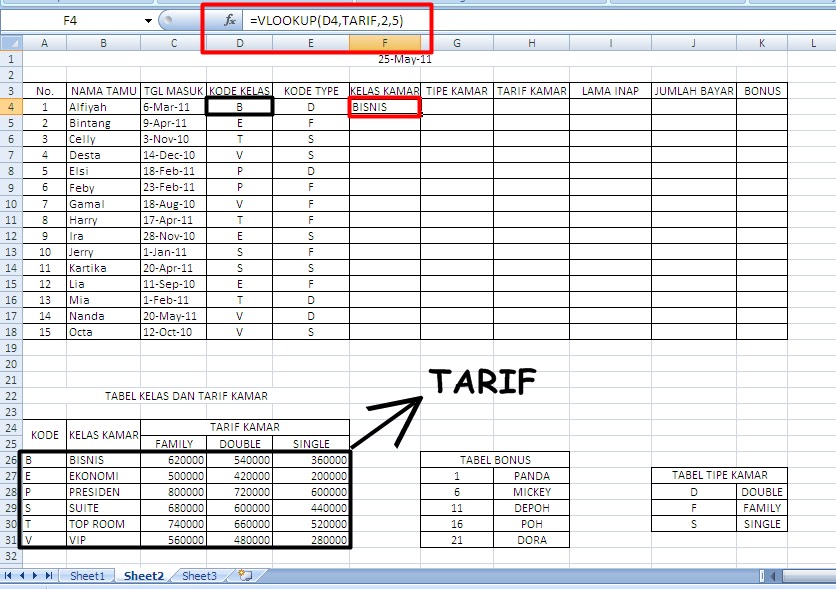Image resolution: width=836 pixels, height=589 pixels.
Task: Click the DOUBLE cell in TABEL TIPE KAMAR
Action: 762,492
